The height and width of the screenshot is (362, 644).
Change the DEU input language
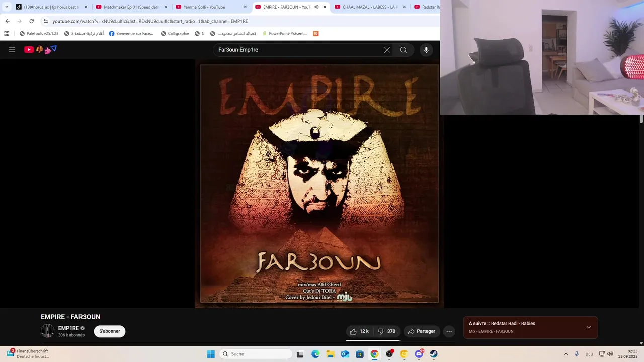589,354
